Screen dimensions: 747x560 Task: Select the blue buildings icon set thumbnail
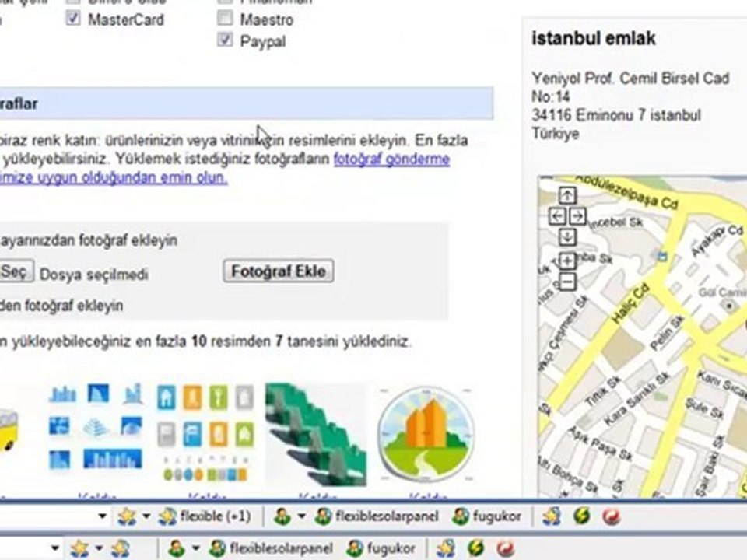click(x=96, y=426)
